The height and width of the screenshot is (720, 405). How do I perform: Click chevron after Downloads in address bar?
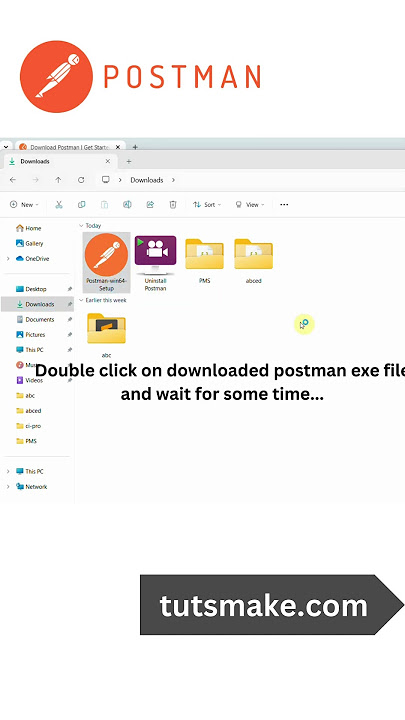coord(173,180)
